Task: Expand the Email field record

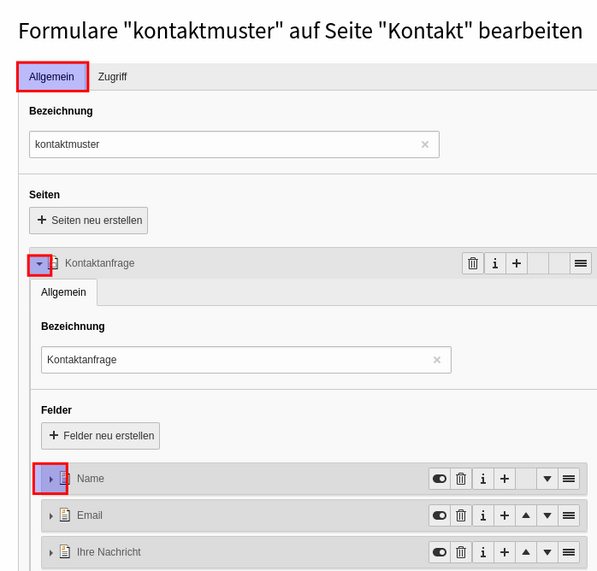Action: (x=51, y=516)
